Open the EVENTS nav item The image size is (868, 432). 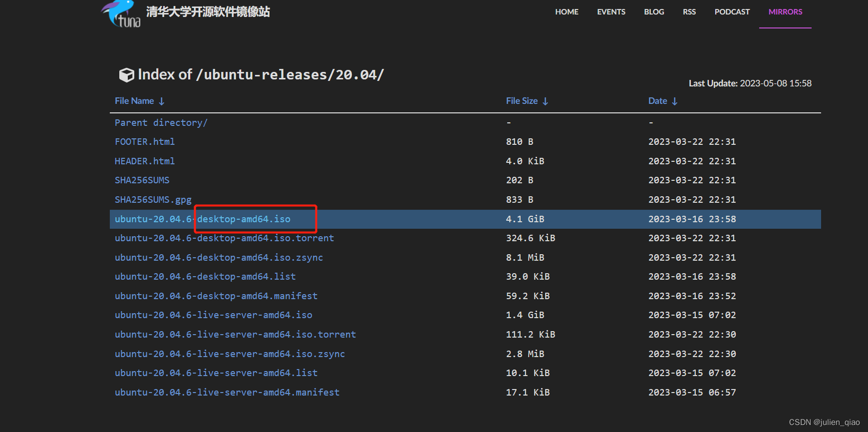pos(611,12)
